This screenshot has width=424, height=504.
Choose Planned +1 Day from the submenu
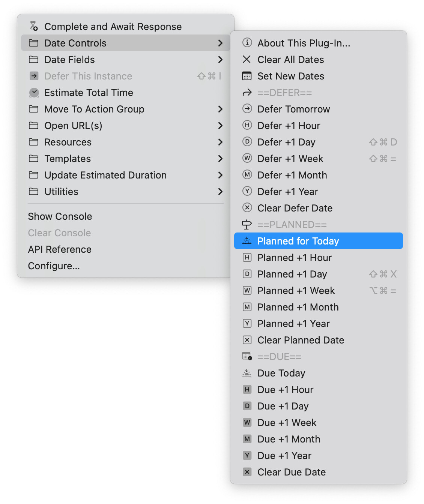[292, 274]
